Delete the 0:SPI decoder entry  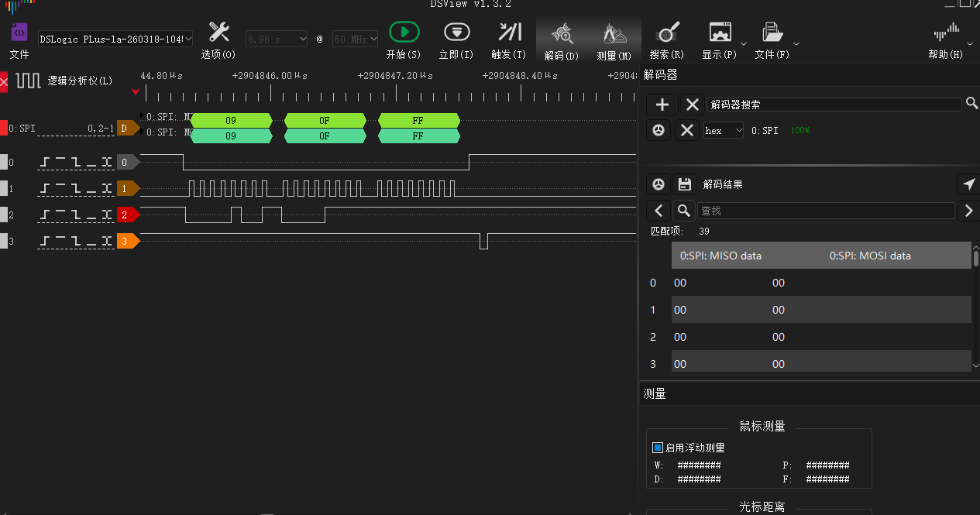686,130
